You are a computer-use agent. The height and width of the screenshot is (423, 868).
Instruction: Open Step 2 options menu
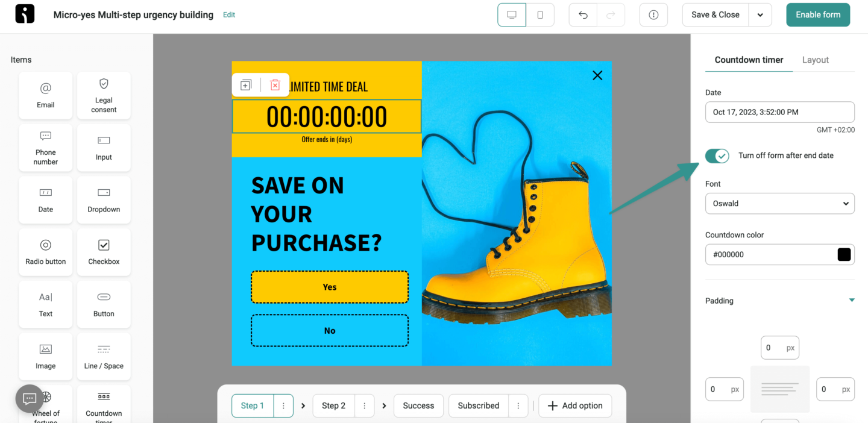point(365,406)
